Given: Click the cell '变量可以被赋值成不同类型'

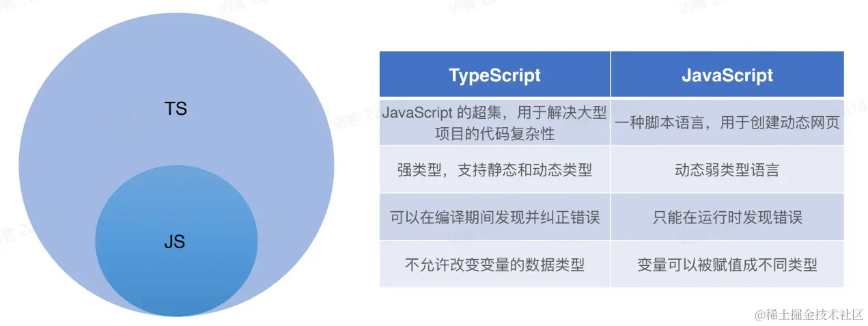Looking at the screenshot, I should click(727, 264).
